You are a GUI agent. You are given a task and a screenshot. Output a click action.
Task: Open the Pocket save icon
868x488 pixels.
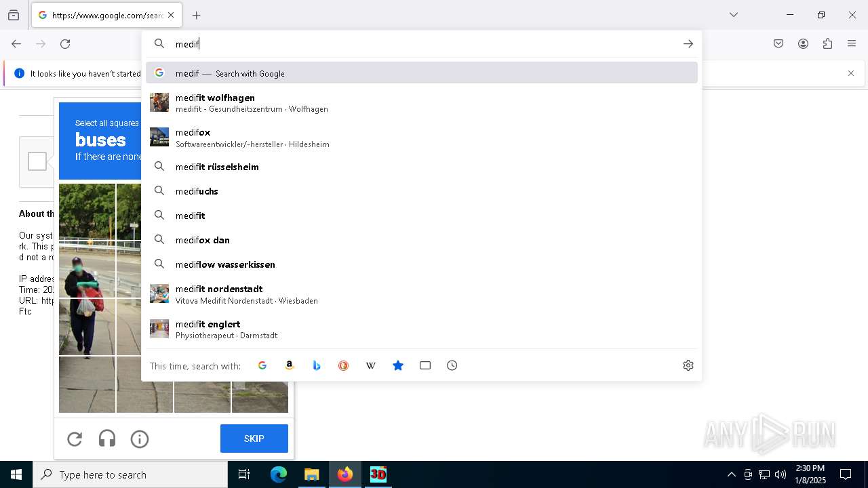[x=778, y=44]
